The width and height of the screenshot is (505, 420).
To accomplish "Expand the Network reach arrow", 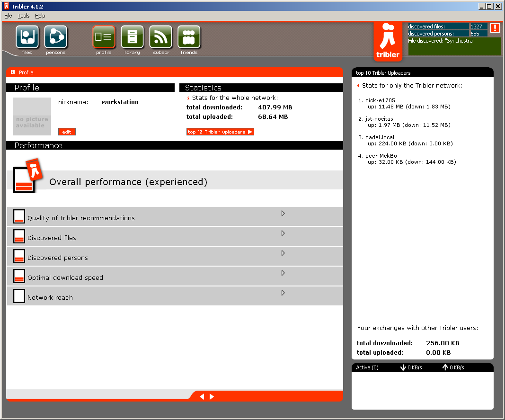I will tap(283, 293).
